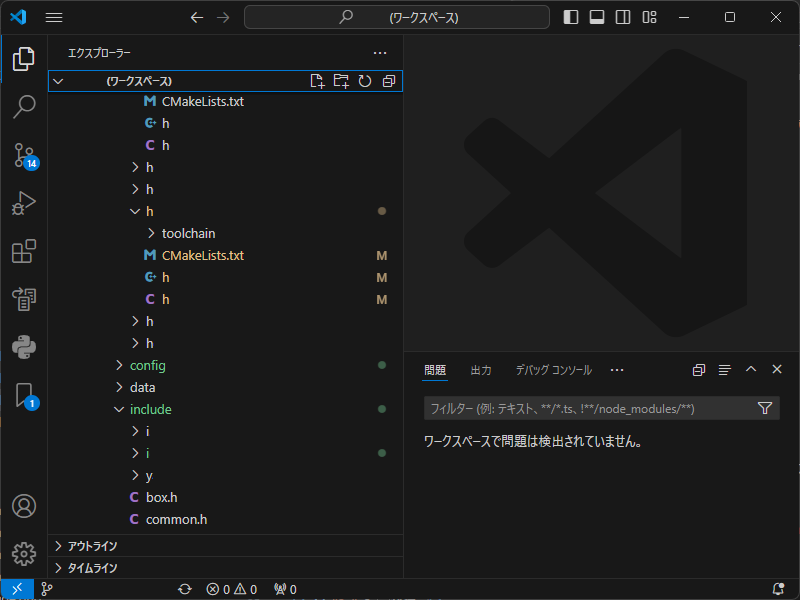Collapse the include folder
800x600 pixels.
click(226, 409)
